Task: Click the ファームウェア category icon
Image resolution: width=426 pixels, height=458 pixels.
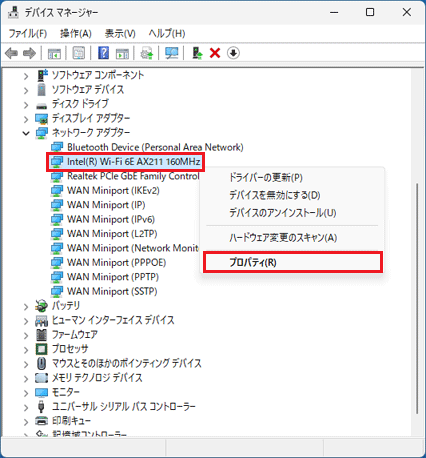Action: click(42, 335)
